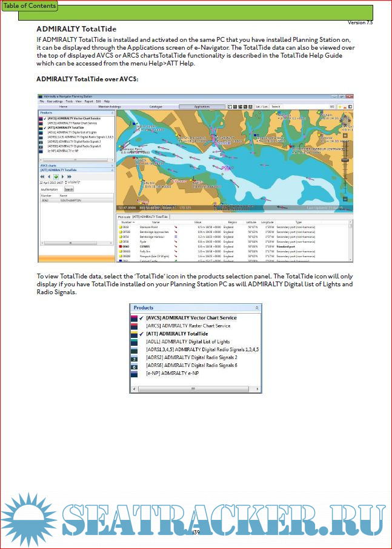This screenshot has width=392, height=549.
Task: Collapse the small Products panel in app window
Action: [111, 113]
